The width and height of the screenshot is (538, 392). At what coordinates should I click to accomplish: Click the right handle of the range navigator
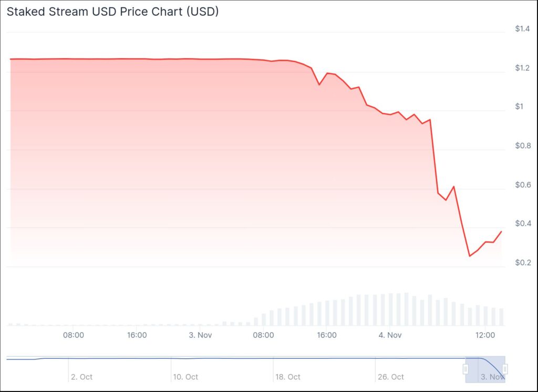click(504, 369)
